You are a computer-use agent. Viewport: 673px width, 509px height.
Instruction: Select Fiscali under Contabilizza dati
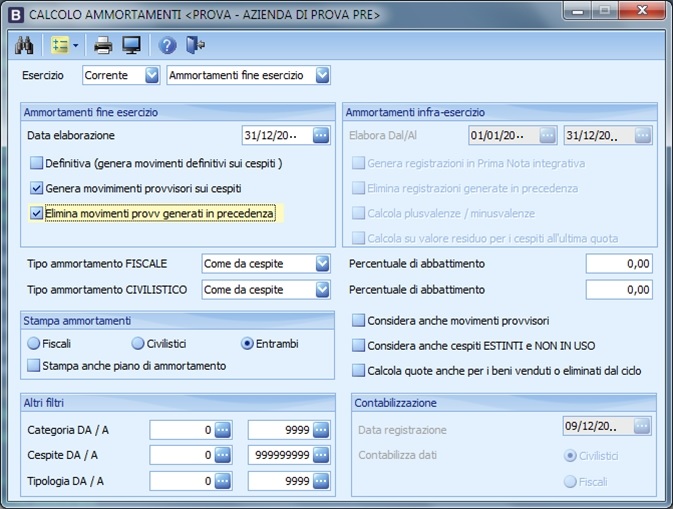(x=570, y=482)
